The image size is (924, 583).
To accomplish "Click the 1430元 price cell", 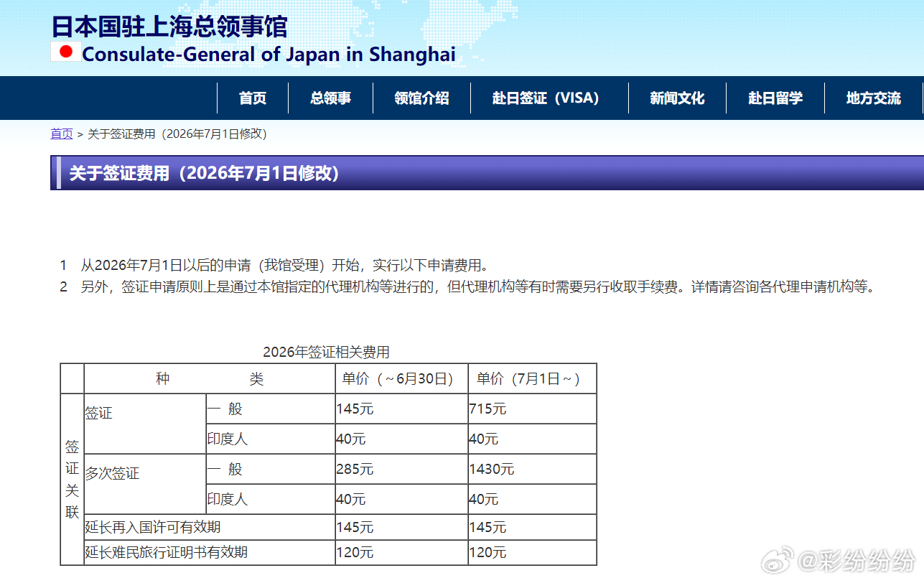I will click(532, 469).
